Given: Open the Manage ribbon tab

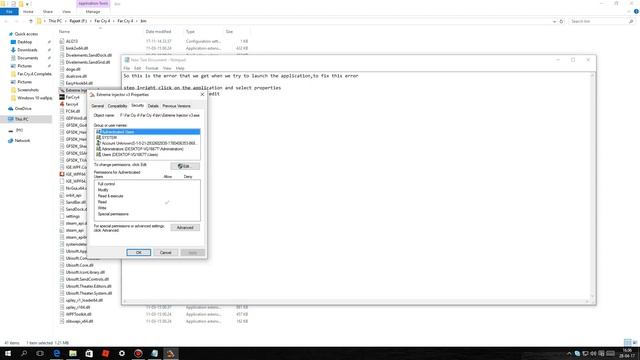Looking at the screenshot, I should coord(93,12).
